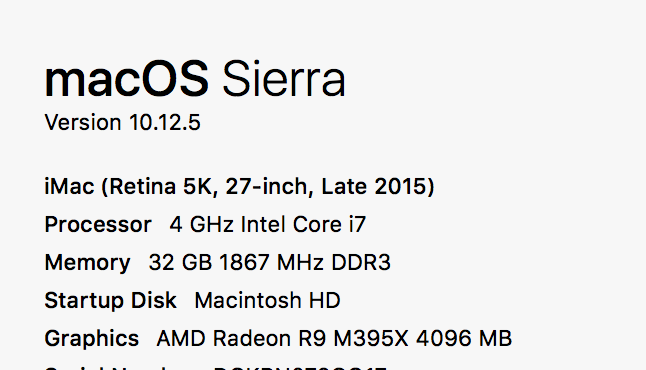Screen dimensions: 646x370
Task: Select the Processor label
Action: [x=98, y=225]
